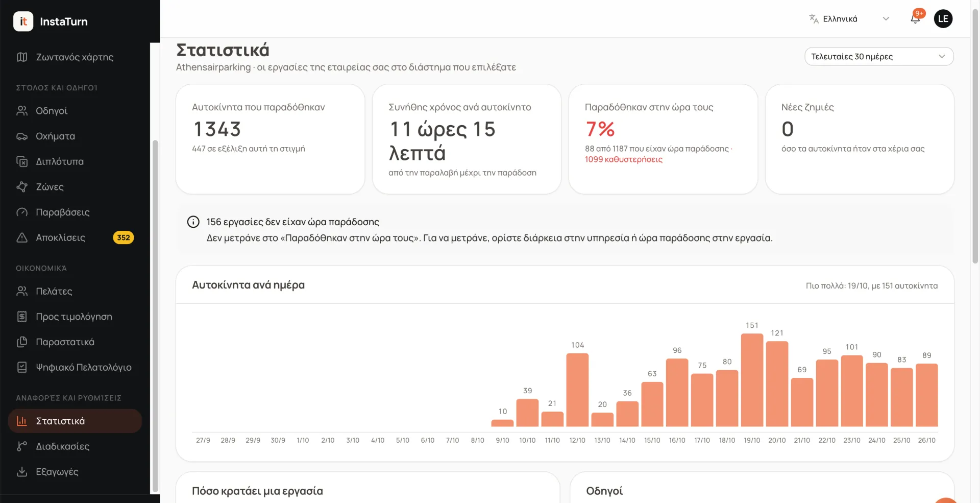Screen dimensions: 980x503
Task: Click the Πελάτες sidebar link
Action: coord(75,291)
